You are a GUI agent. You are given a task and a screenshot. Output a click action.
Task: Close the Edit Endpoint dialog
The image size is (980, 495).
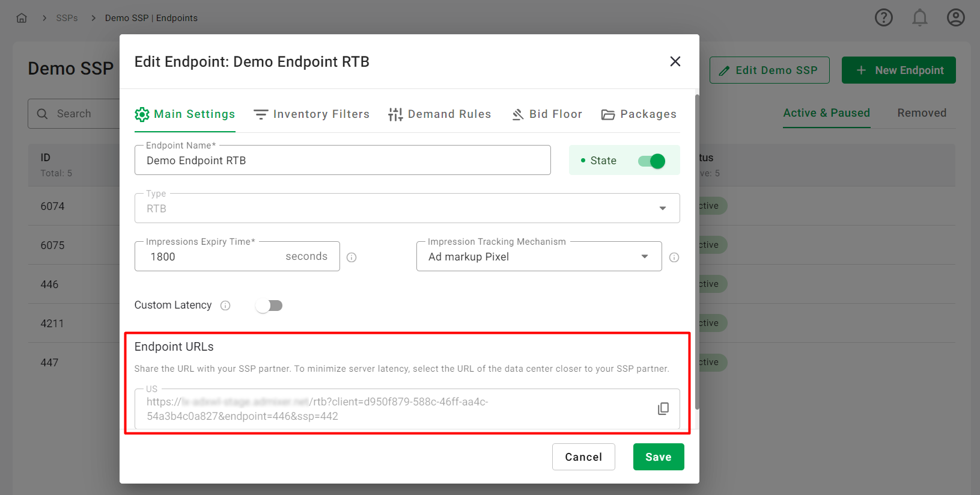pos(675,61)
